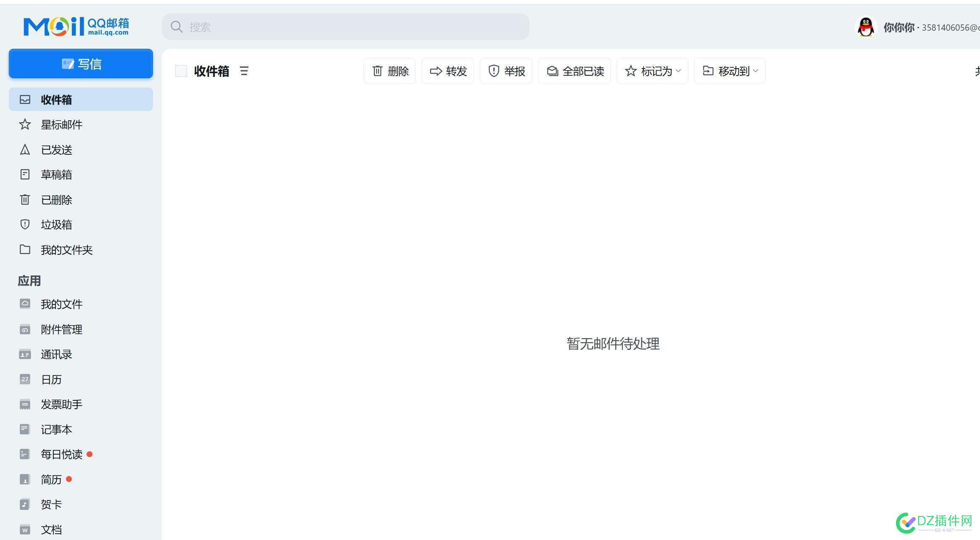Compose a new mail with 写信
This screenshot has width=980, height=540.
tap(81, 64)
